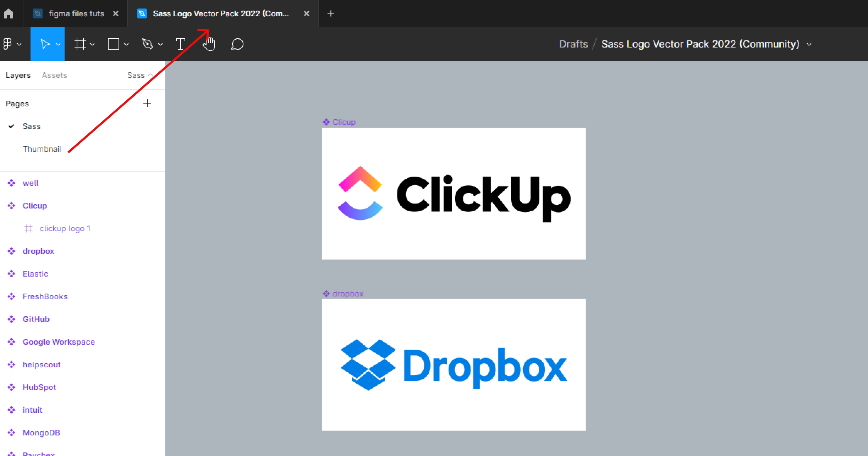Viewport: 868px width, 456px height.
Task: Select the clickup logo 1 frame layer
Action: tap(65, 228)
